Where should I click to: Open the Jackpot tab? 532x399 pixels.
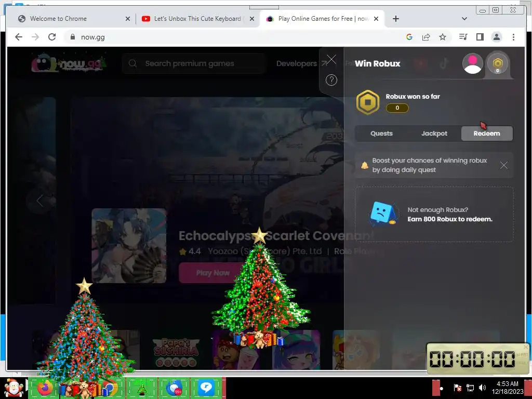(x=434, y=134)
